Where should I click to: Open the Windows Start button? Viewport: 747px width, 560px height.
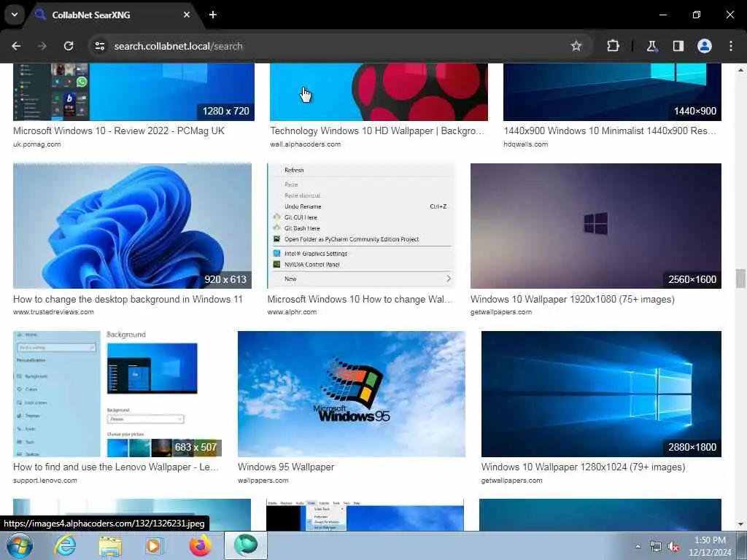pos(20,545)
